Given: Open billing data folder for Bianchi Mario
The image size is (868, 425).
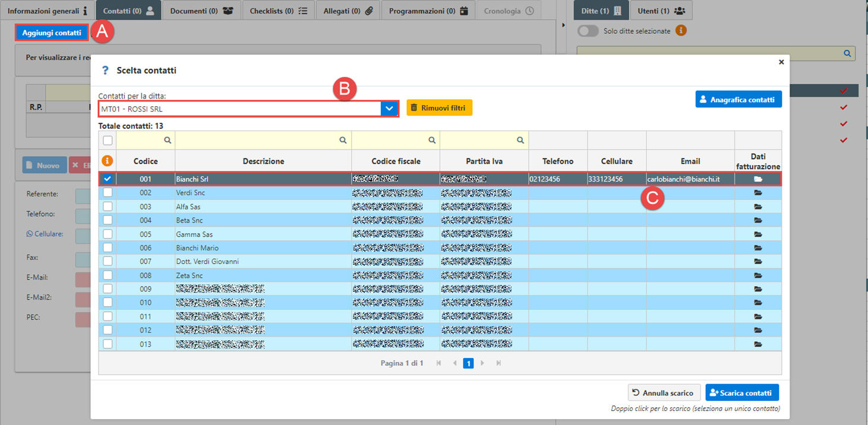Looking at the screenshot, I should click(757, 248).
